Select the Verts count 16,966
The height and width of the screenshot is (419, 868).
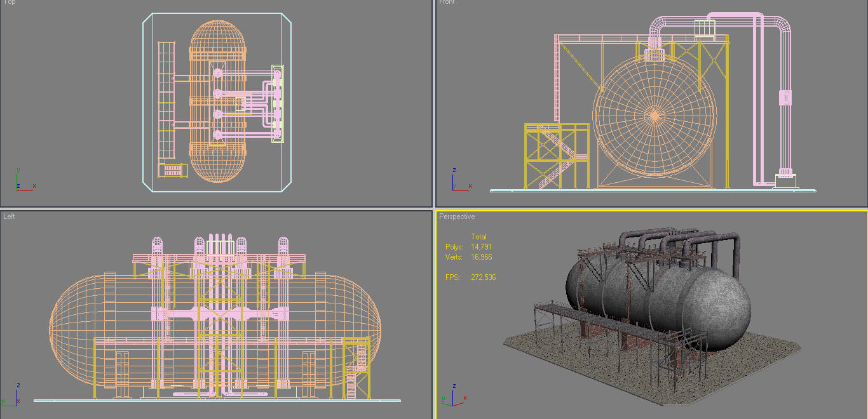click(481, 257)
